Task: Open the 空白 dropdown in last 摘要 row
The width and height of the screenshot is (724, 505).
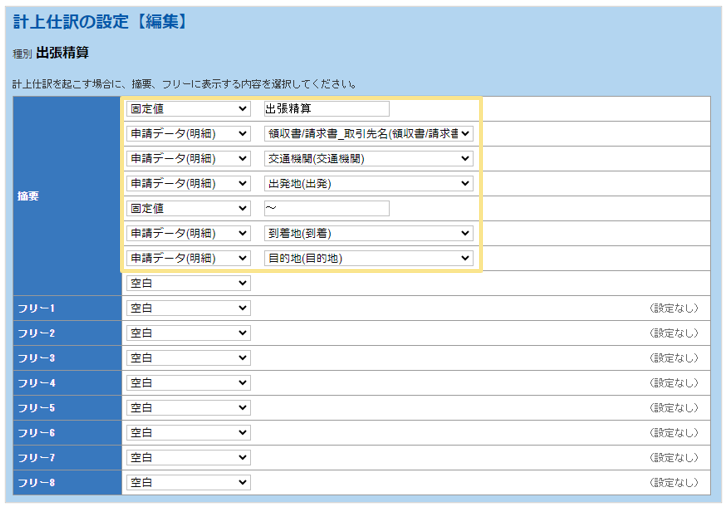Action: [x=188, y=283]
